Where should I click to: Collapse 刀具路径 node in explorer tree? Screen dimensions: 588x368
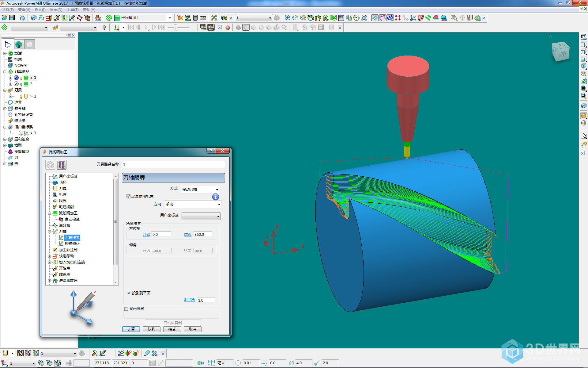click(x=5, y=72)
